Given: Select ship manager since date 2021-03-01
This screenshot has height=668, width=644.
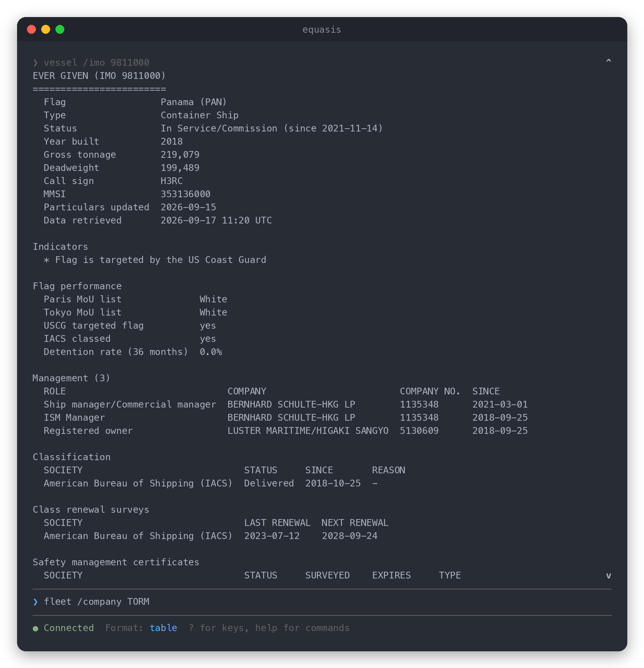Looking at the screenshot, I should [500, 404].
